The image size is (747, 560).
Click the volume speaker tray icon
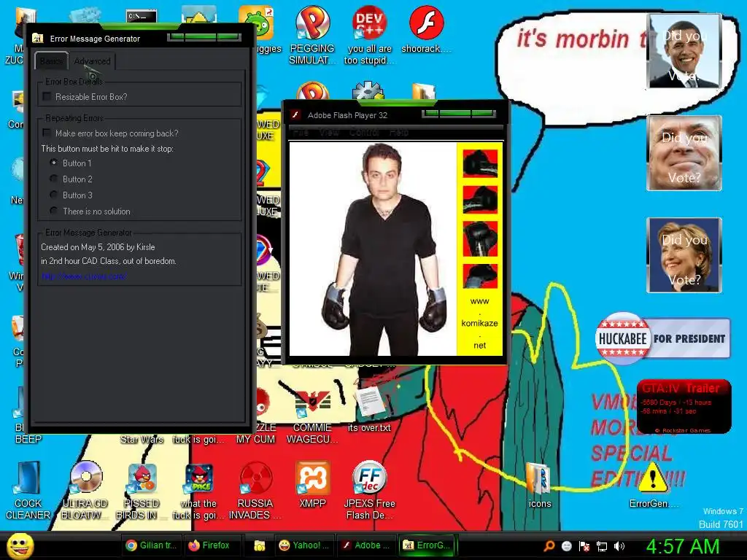coord(619,545)
